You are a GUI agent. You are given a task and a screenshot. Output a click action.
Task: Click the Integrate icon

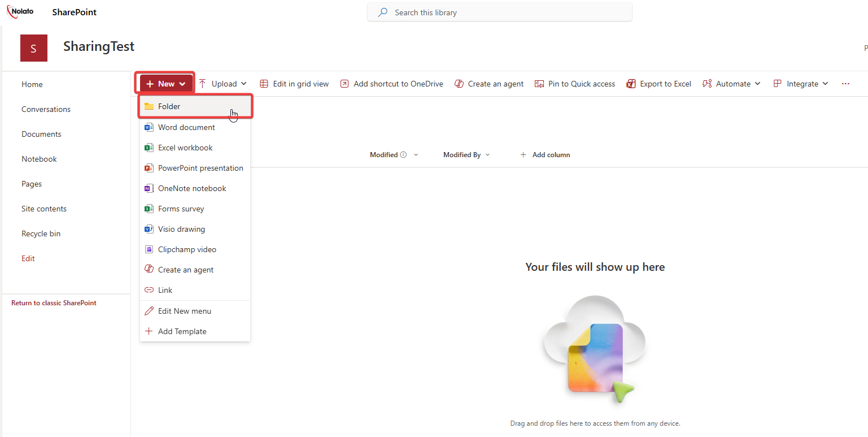pyautogui.click(x=778, y=84)
